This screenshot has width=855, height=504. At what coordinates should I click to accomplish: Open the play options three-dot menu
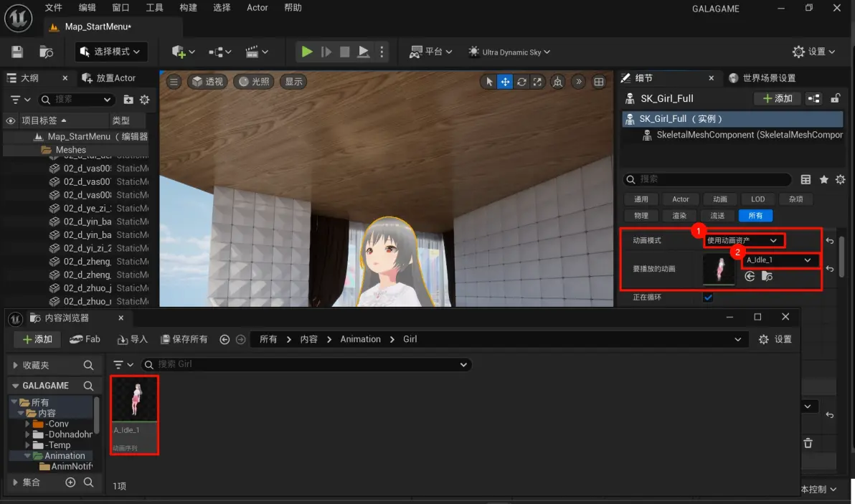(382, 52)
